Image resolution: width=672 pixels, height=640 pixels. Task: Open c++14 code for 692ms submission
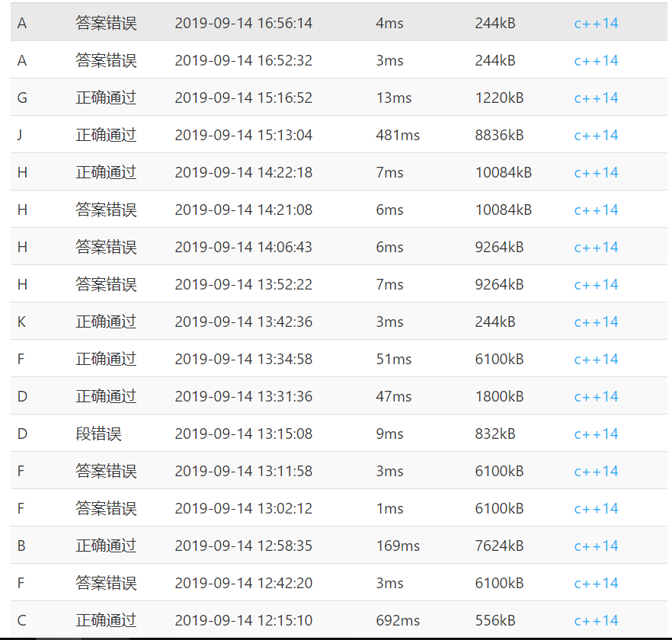(596, 620)
